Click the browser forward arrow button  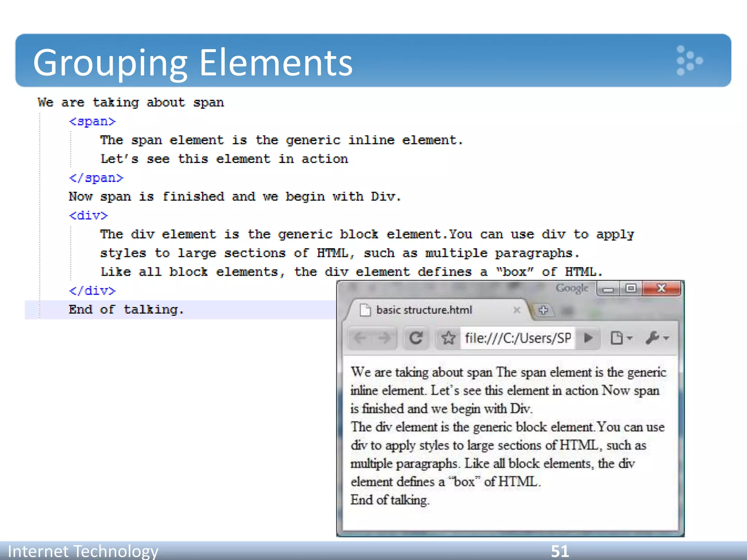point(384,338)
